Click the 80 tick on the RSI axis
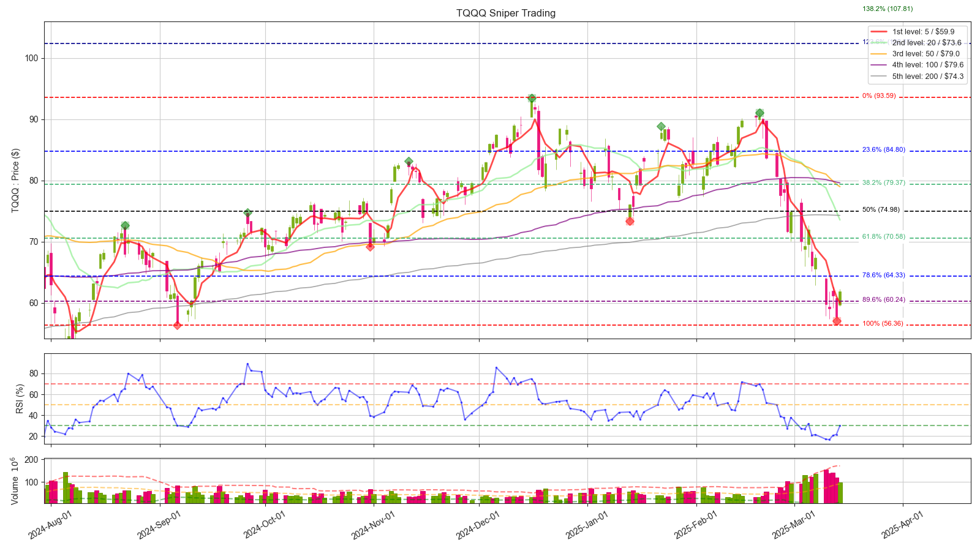This screenshot has height=551, width=980. pos(34,373)
